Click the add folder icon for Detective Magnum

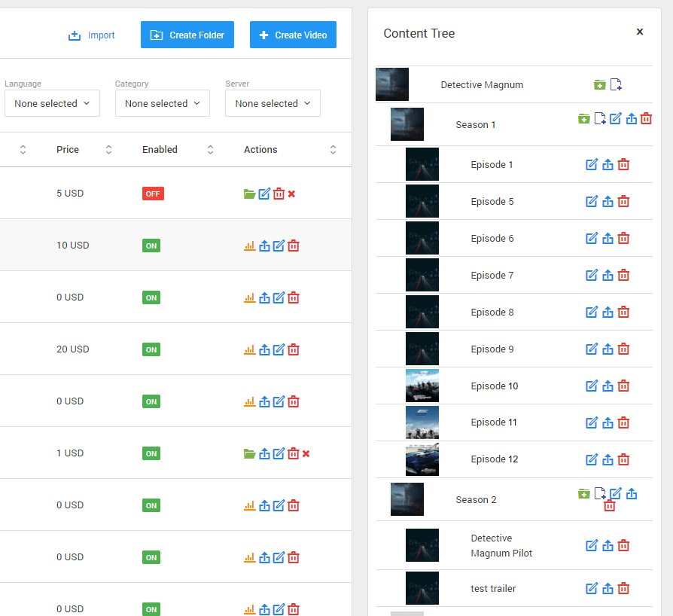599,84
